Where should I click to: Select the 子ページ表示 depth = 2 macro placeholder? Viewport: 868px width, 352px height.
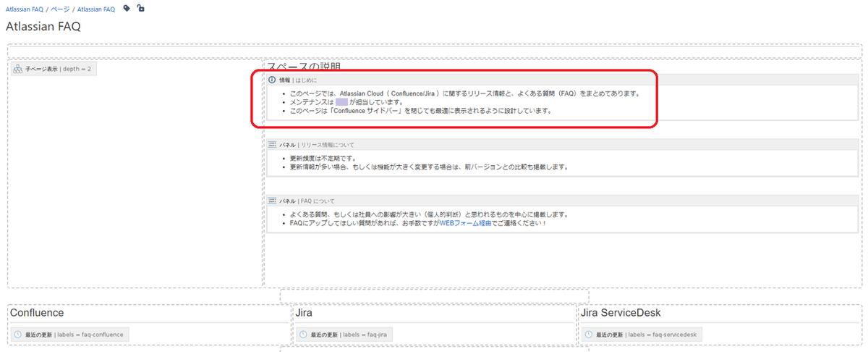[x=54, y=69]
